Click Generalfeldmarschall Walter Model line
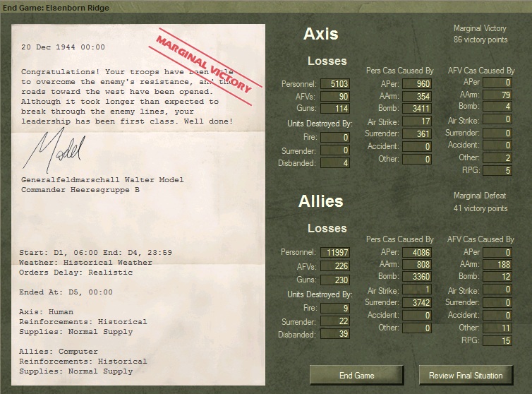This screenshot has width=532, height=394. click(x=102, y=179)
